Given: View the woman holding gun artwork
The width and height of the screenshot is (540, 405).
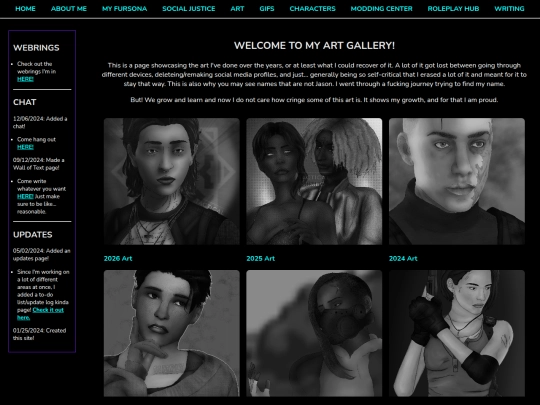Looking at the screenshot, I should [457, 333].
